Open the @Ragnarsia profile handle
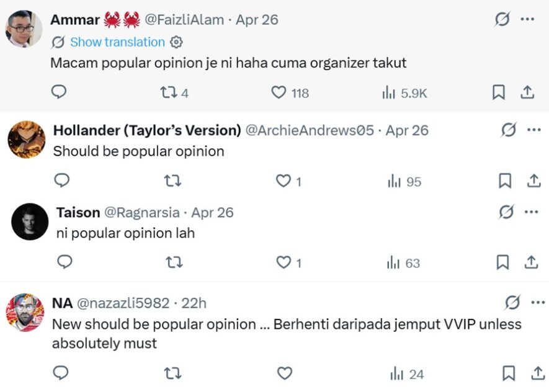Image resolution: width=549 pixels, height=392 pixels. pyautogui.click(x=142, y=213)
